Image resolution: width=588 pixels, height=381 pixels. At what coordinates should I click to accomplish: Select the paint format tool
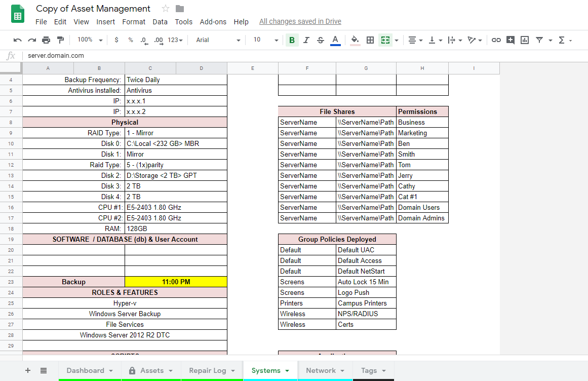coord(61,40)
